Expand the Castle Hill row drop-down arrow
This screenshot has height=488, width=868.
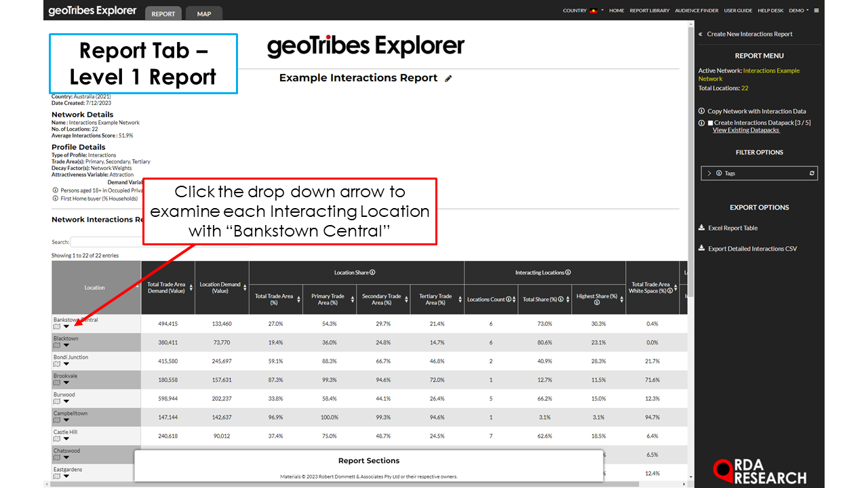66,439
